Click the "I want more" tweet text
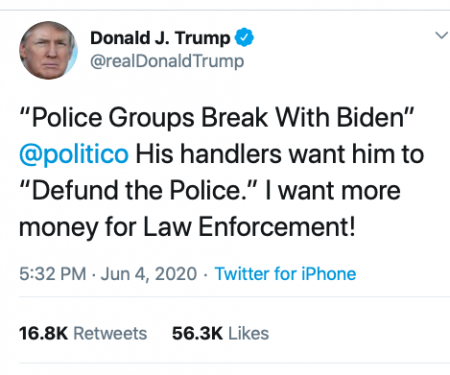The image size is (450, 375). pos(333,190)
